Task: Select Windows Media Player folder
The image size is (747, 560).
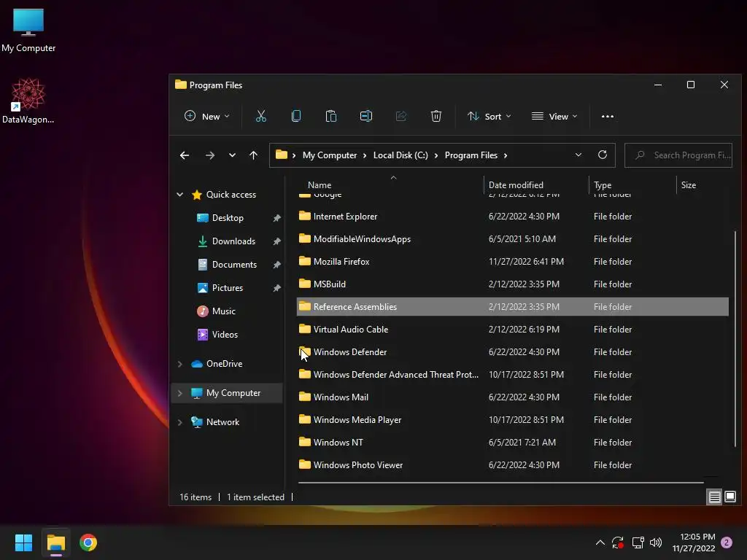Action: 513,420
